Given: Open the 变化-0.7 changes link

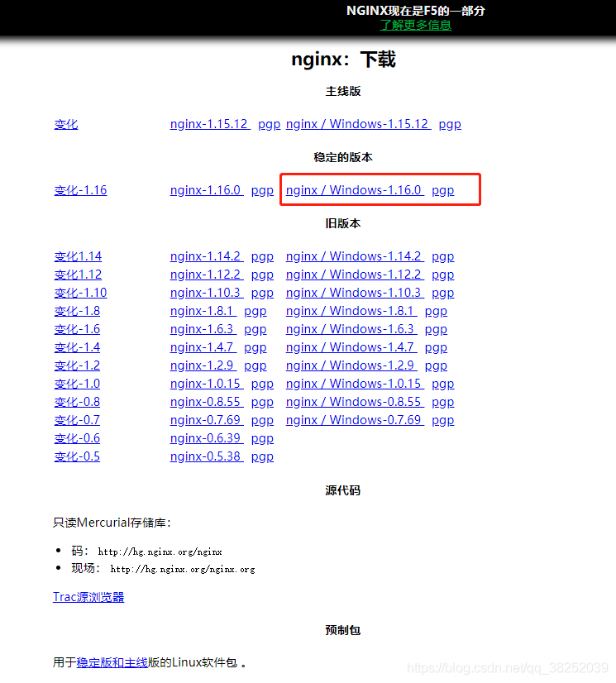Looking at the screenshot, I should pos(77,420).
